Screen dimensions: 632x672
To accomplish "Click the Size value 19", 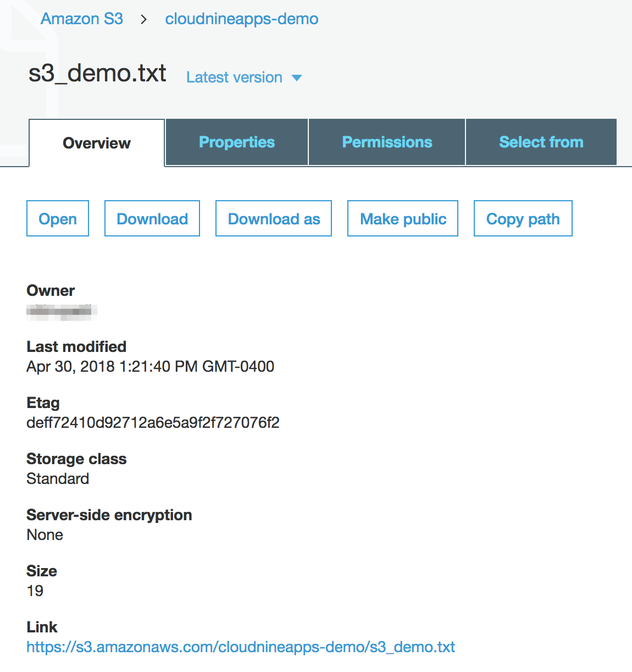I will [35, 591].
